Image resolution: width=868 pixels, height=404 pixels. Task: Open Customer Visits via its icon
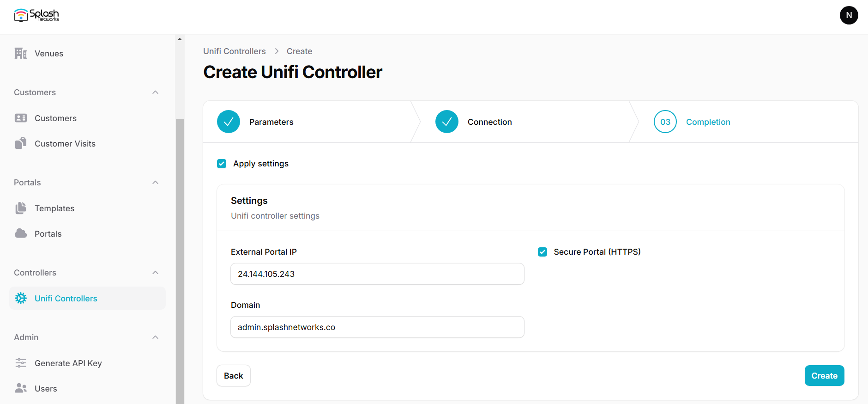(x=21, y=143)
